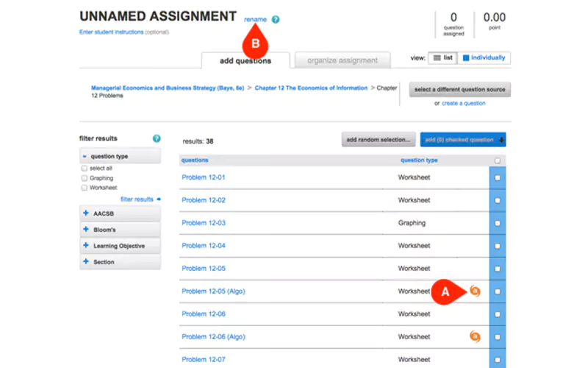Open Problem 12-03

204,223
